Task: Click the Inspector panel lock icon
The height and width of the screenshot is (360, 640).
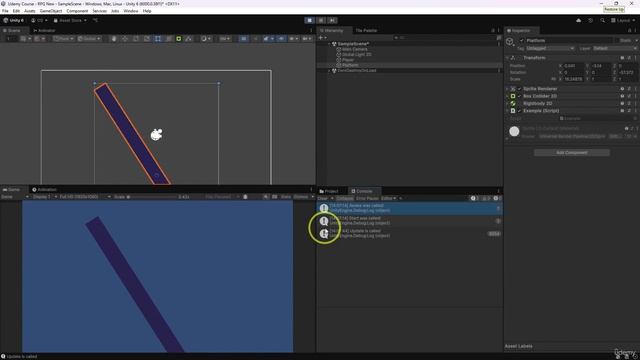Action: (629, 31)
